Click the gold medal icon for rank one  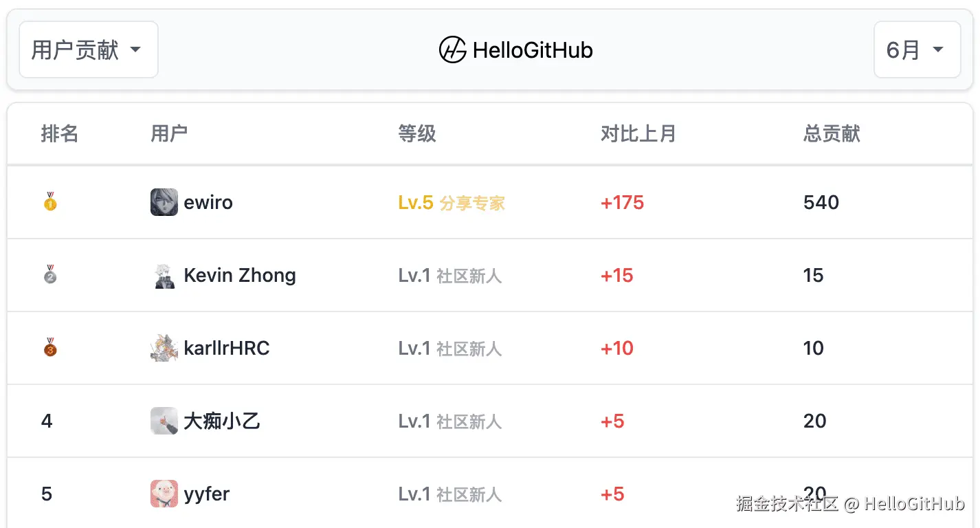click(50, 202)
